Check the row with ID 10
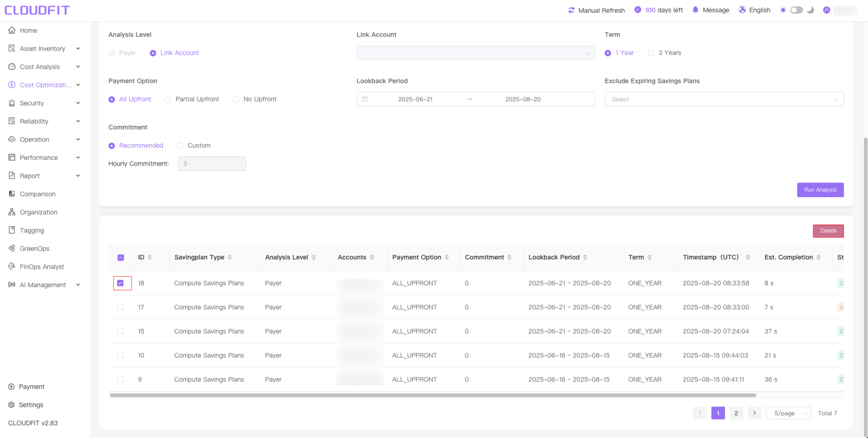The image size is (868, 438). coord(120,355)
